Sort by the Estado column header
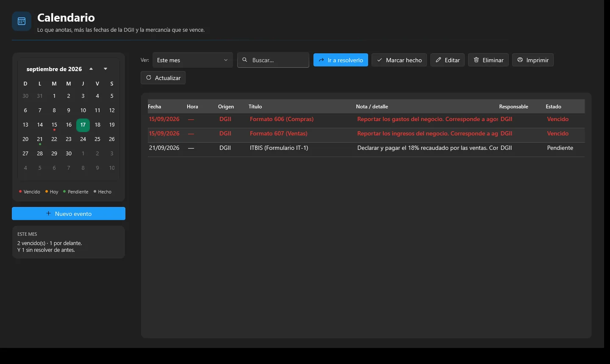 [x=553, y=107]
